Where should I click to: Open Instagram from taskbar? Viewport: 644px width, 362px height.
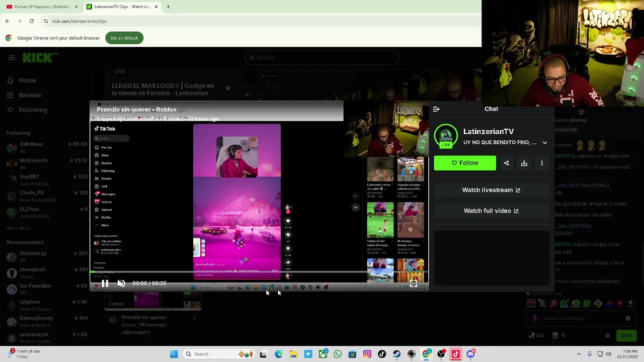pos(367,354)
